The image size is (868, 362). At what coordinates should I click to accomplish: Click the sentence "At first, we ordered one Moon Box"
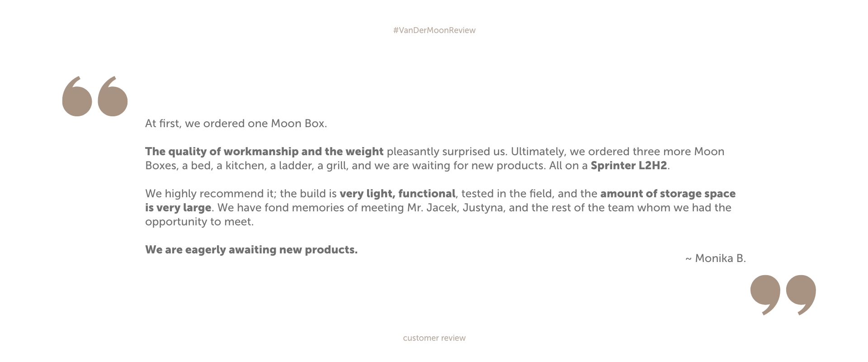[236, 124]
